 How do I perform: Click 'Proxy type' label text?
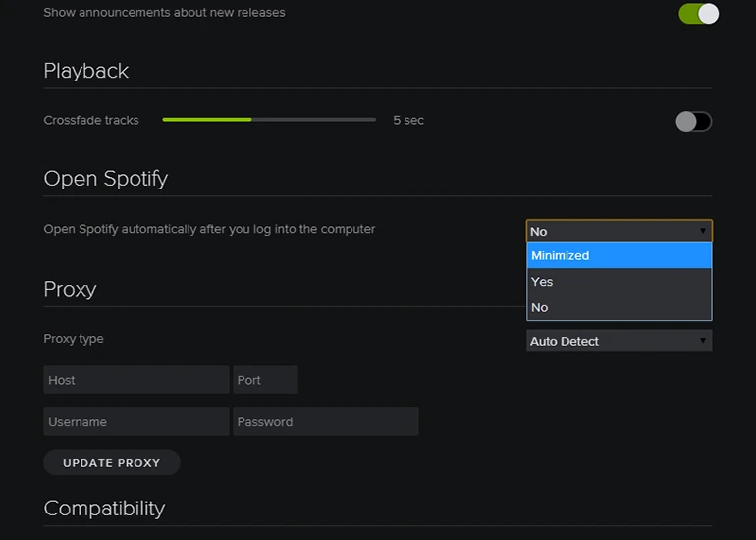point(74,339)
